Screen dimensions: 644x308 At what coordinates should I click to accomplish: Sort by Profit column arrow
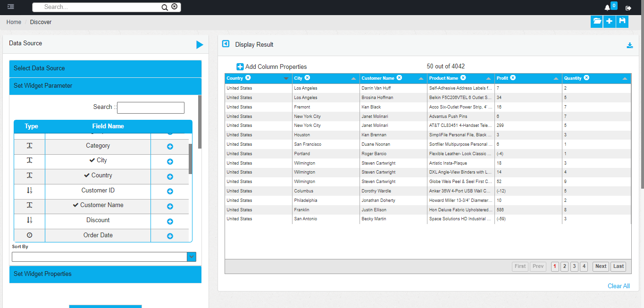tap(556, 78)
